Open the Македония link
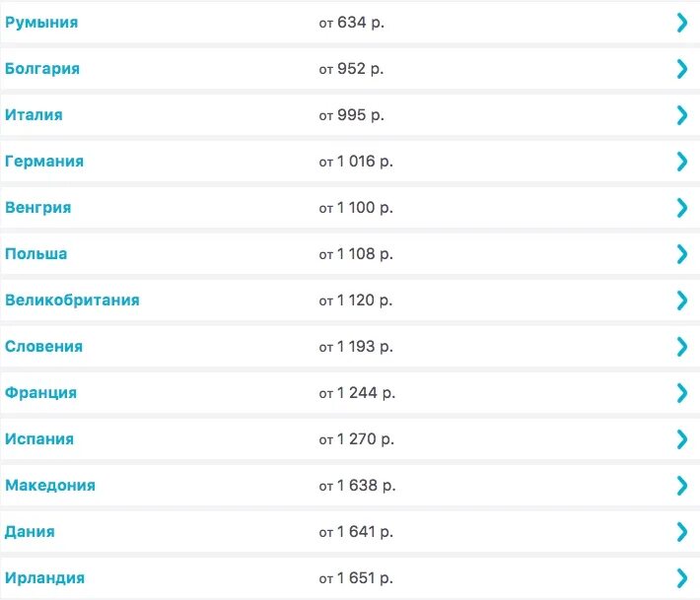 point(50,486)
